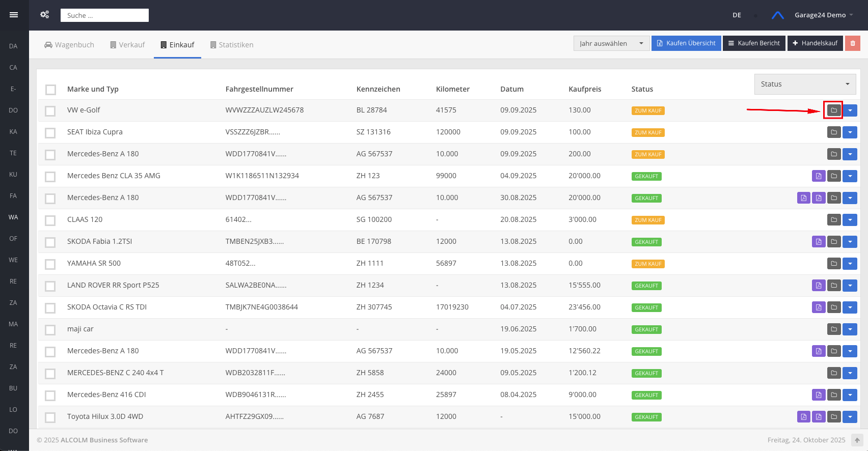Screen dimensions: 868x451
Task: Click the red trash delete button
Action: pos(852,43)
